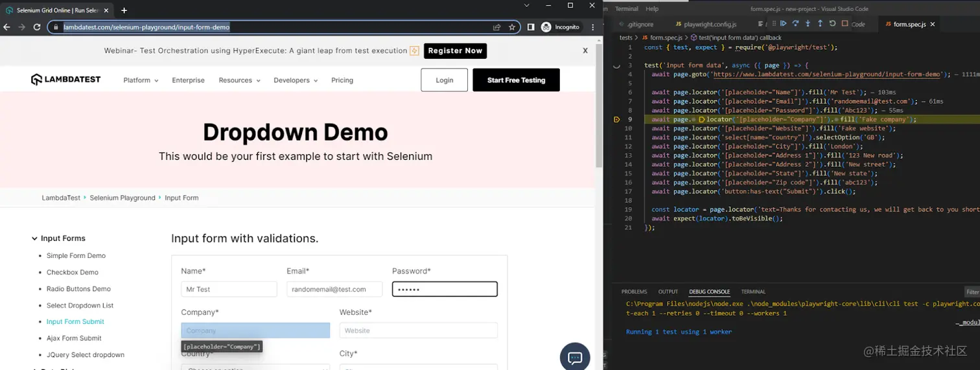Viewport: 980px width, 370px height.
Task: Open the DEBUG CONSOLE panel tab
Action: click(x=709, y=292)
